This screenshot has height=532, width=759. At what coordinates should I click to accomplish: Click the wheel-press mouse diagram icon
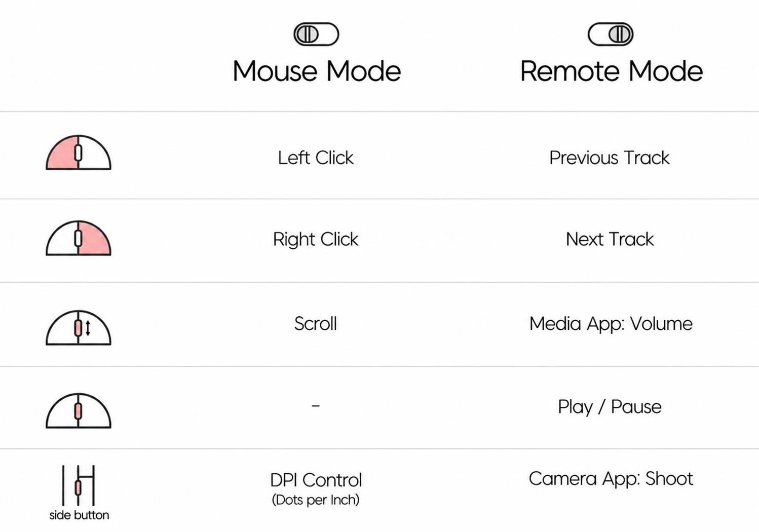tap(79, 411)
